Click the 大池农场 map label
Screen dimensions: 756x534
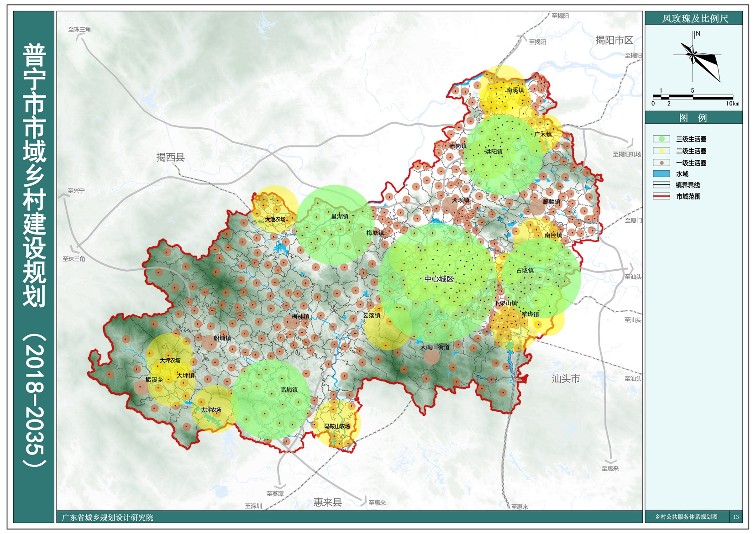pyautogui.click(x=275, y=220)
